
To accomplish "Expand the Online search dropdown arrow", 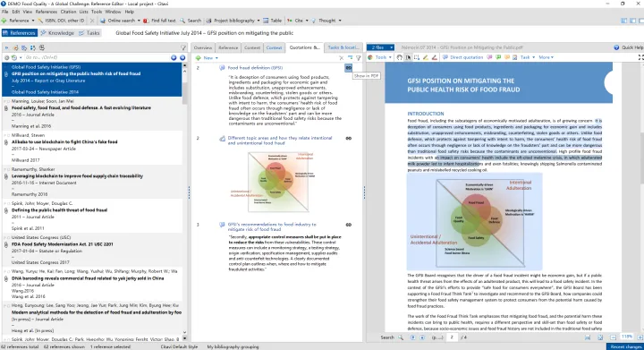I will click(x=139, y=20).
